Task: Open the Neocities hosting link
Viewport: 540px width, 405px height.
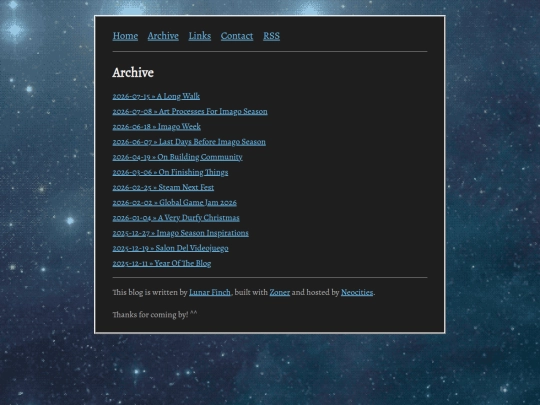Action: pyautogui.click(x=357, y=292)
